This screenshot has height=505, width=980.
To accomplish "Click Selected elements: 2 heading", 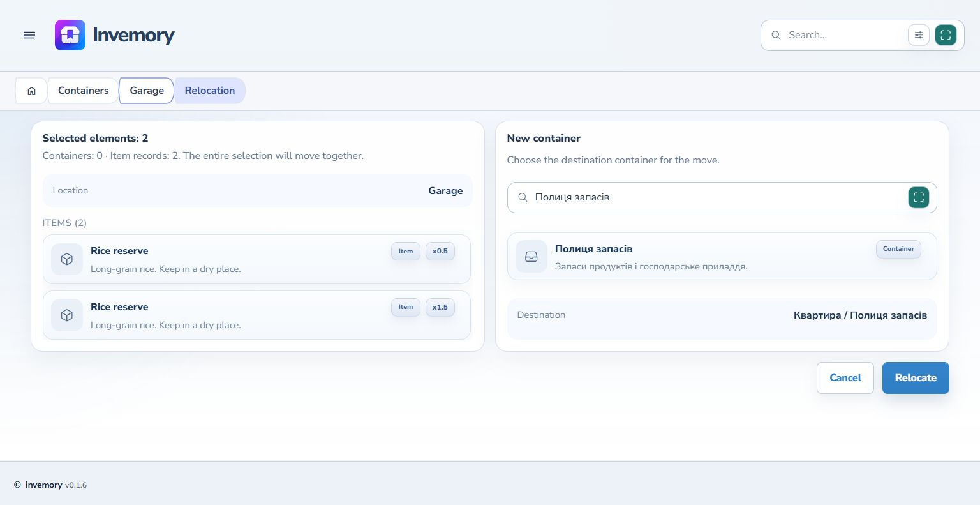I will click(x=95, y=139).
